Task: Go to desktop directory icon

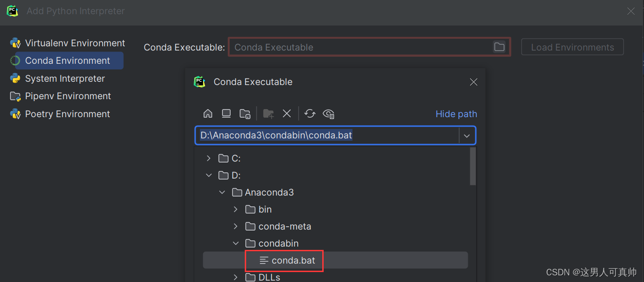Action: click(226, 113)
